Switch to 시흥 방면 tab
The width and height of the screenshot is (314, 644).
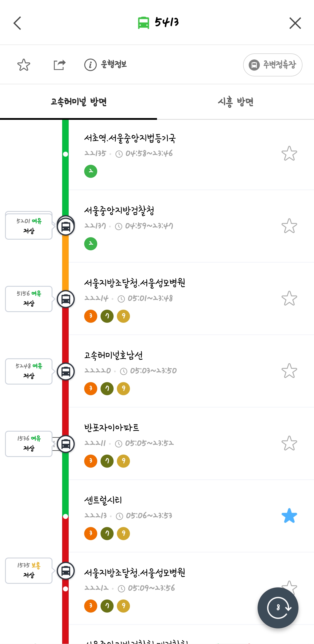pyautogui.click(x=235, y=102)
